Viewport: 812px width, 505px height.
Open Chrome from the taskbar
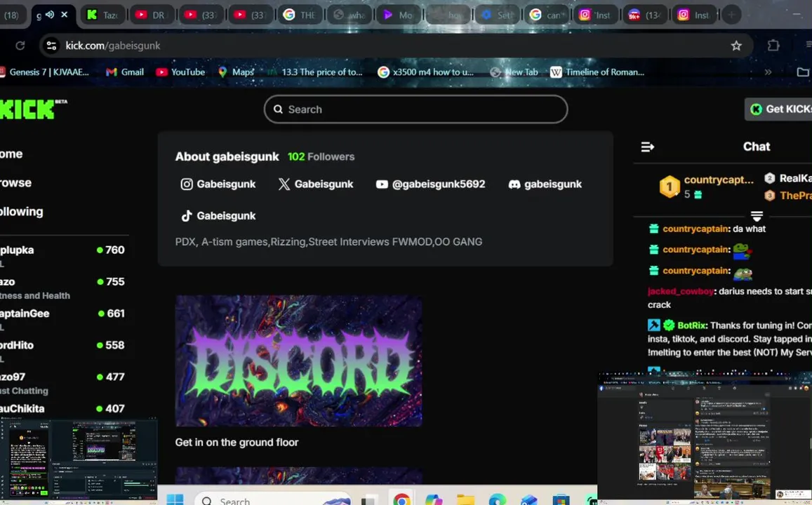click(401, 499)
